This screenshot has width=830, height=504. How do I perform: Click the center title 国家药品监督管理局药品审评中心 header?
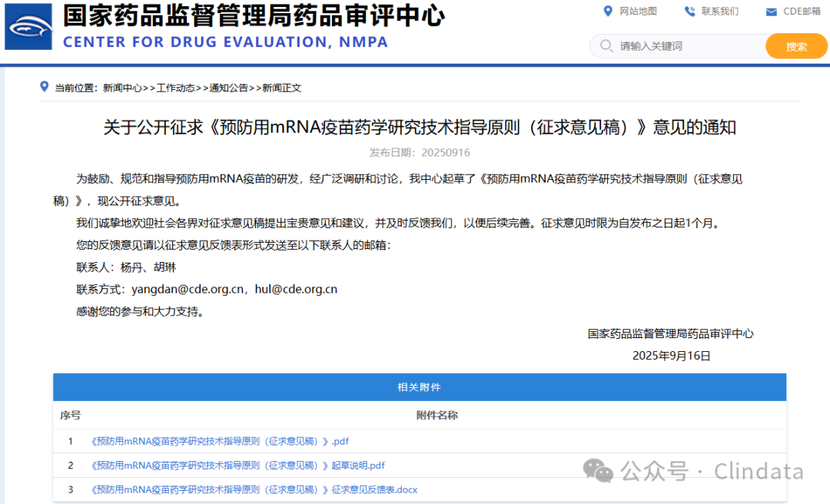tap(254, 16)
